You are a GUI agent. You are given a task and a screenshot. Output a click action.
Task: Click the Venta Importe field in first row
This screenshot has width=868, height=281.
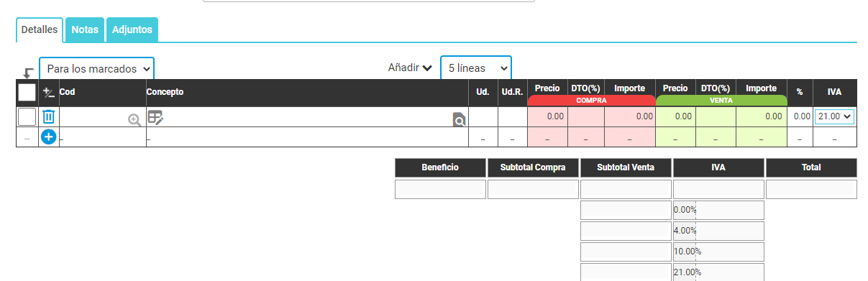(760, 116)
